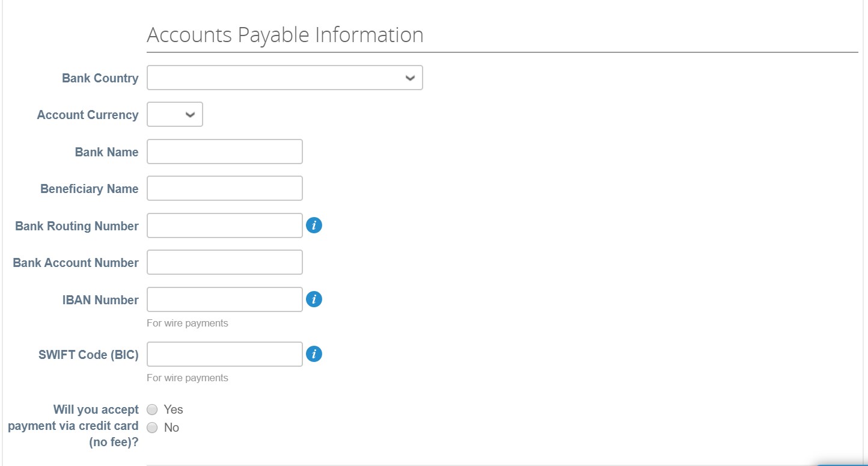Click the IBAN Number label
The image size is (868, 466).
click(x=100, y=300)
